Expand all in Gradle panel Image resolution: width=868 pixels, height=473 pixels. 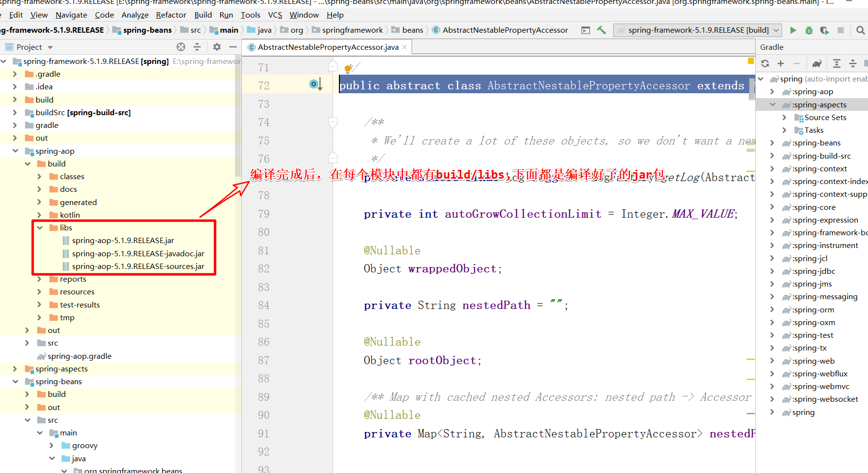click(x=837, y=63)
